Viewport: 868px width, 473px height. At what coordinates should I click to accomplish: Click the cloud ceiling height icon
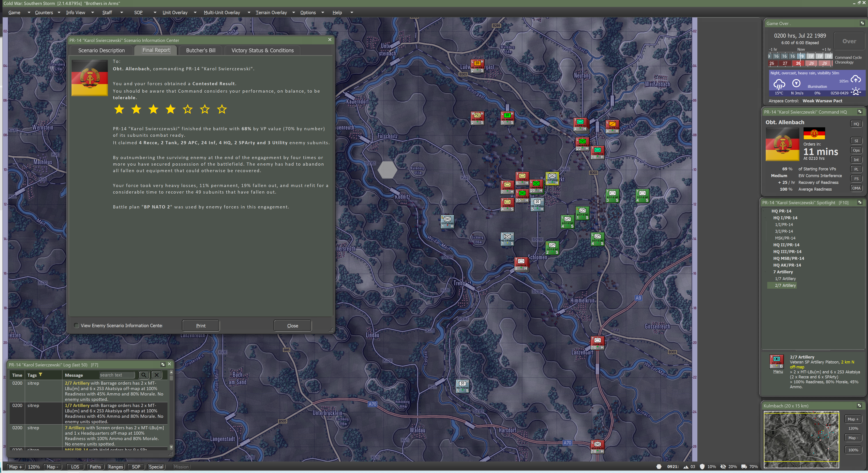click(856, 80)
